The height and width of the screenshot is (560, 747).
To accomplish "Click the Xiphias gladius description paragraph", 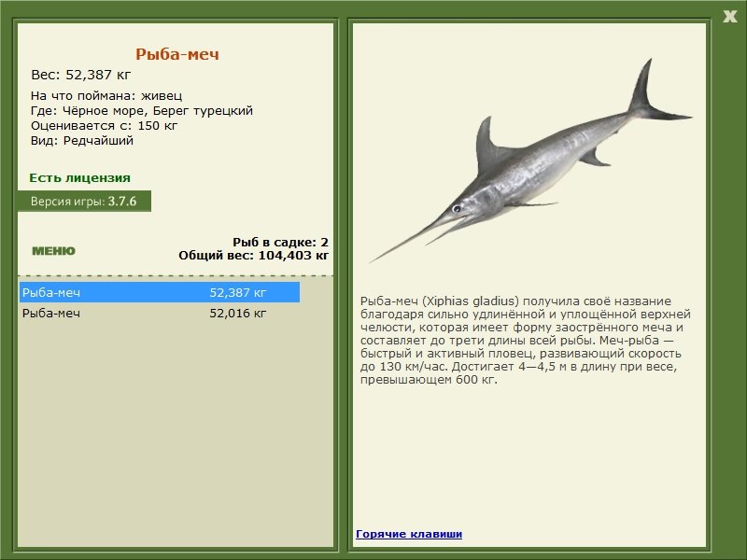I will [x=526, y=341].
